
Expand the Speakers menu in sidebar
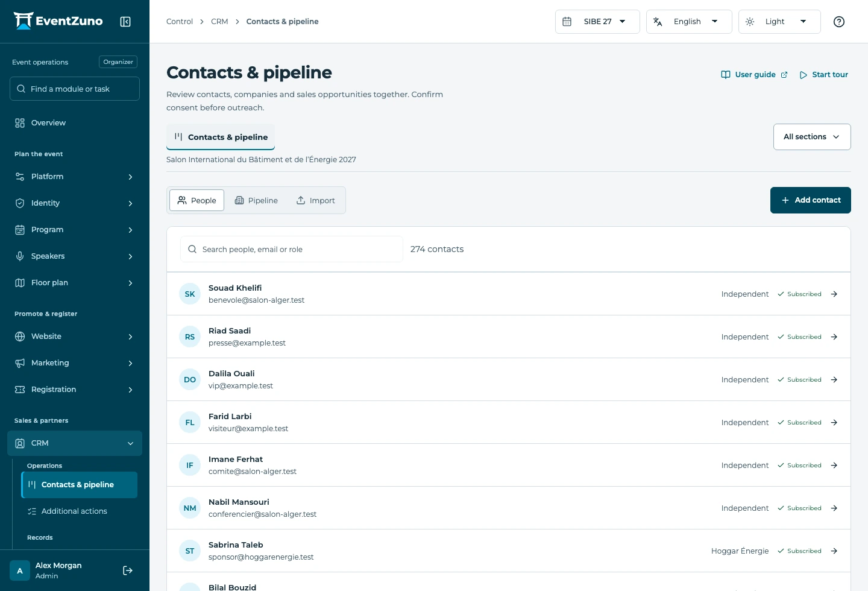click(x=75, y=256)
